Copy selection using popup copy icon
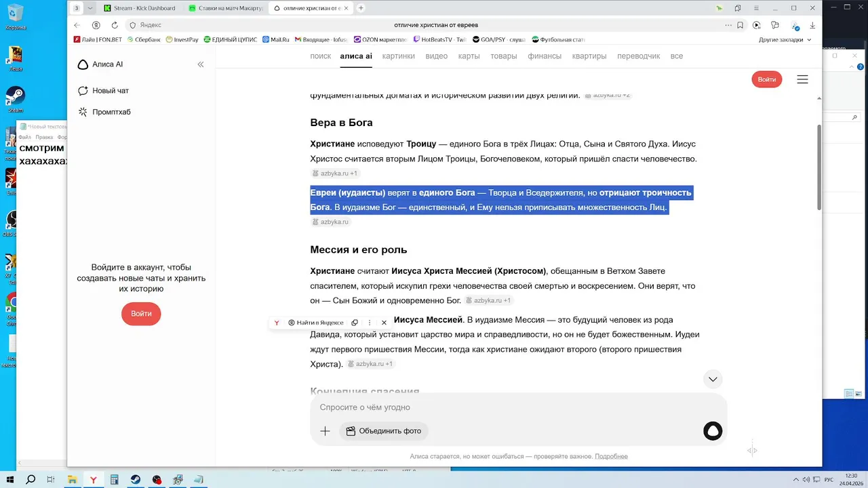This screenshot has width=868, height=488. pyautogui.click(x=355, y=323)
